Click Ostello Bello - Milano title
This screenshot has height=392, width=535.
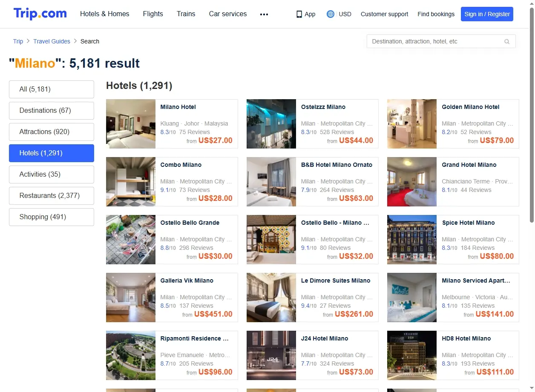point(335,223)
